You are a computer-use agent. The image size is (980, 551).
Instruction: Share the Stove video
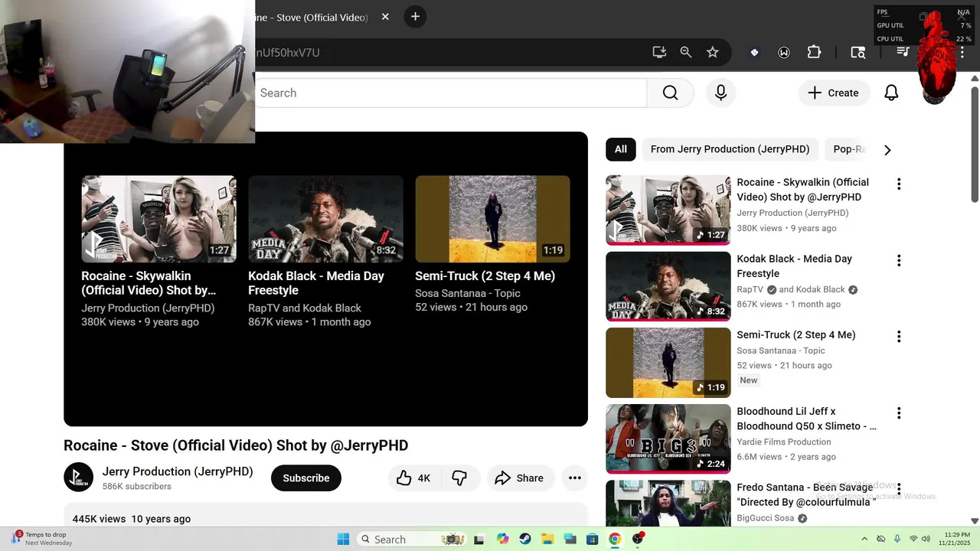click(x=519, y=478)
